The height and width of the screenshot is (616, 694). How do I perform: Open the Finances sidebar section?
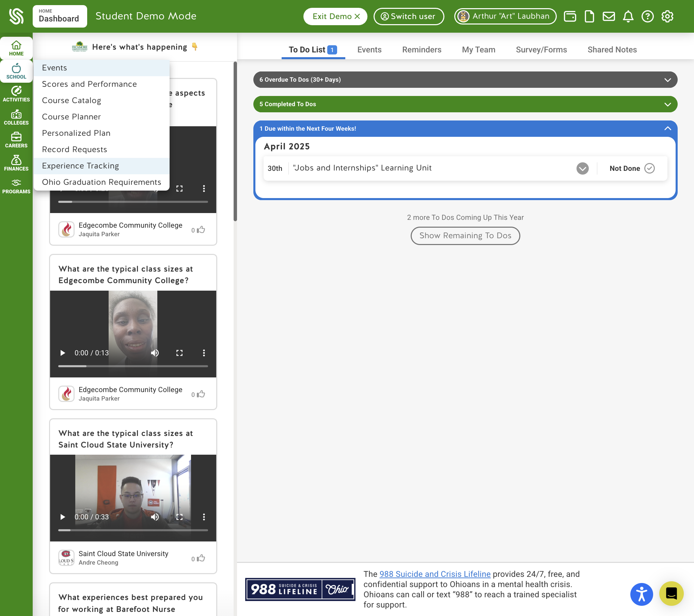(x=16, y=163)
